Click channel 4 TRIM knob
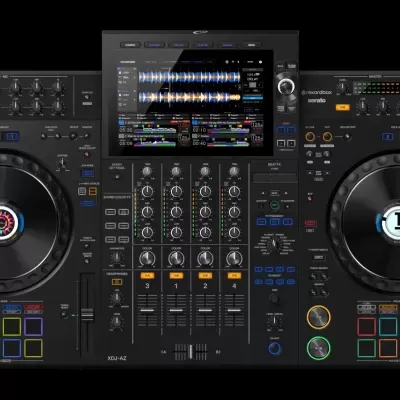The width and height of the screenshot is (400, 400). click(234, 171)
